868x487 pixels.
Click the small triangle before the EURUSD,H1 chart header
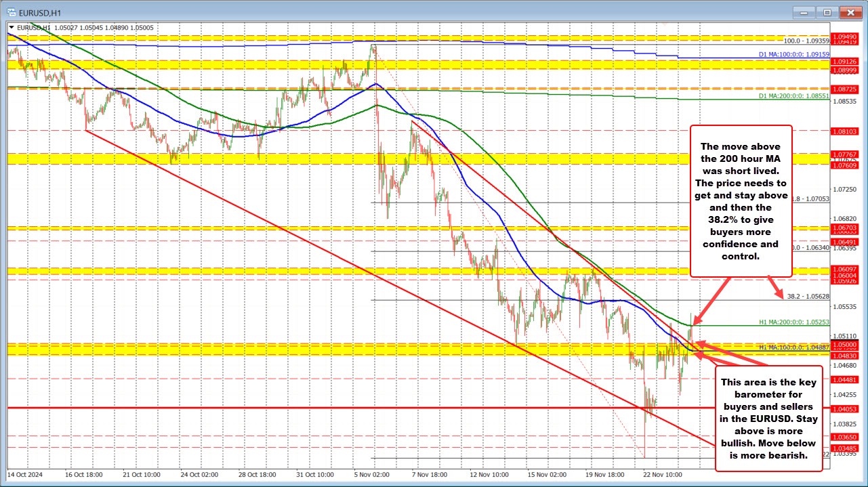coord(10,28)
